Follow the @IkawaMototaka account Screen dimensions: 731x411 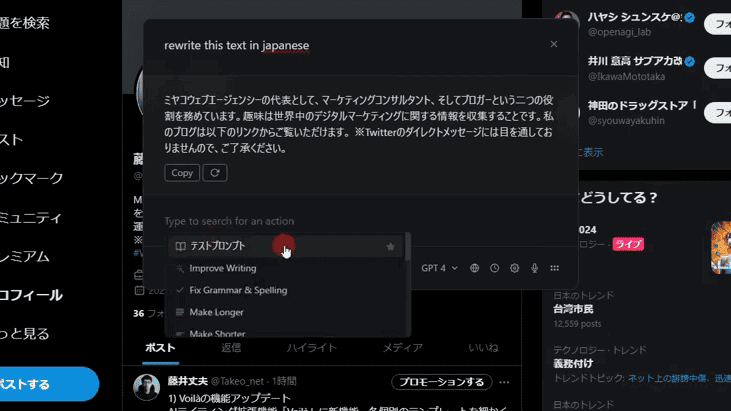pyautogui.click(x=718, y=68)
